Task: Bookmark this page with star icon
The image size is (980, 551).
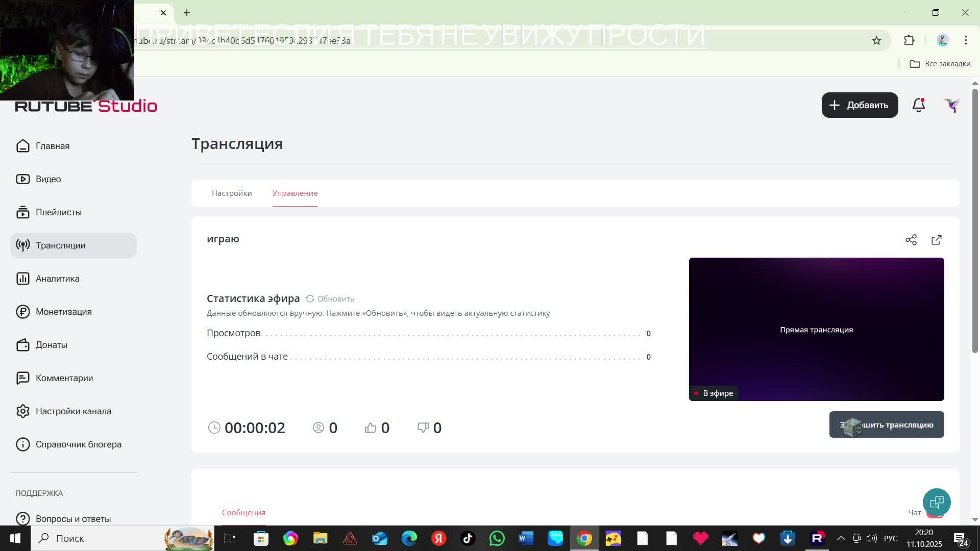Action: pos(876,40)
